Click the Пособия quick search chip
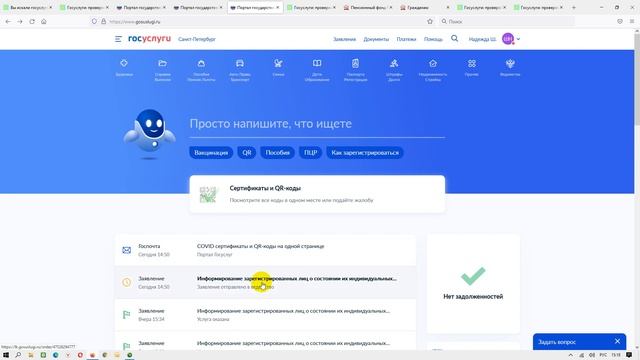640x360 pixels. 278,153
